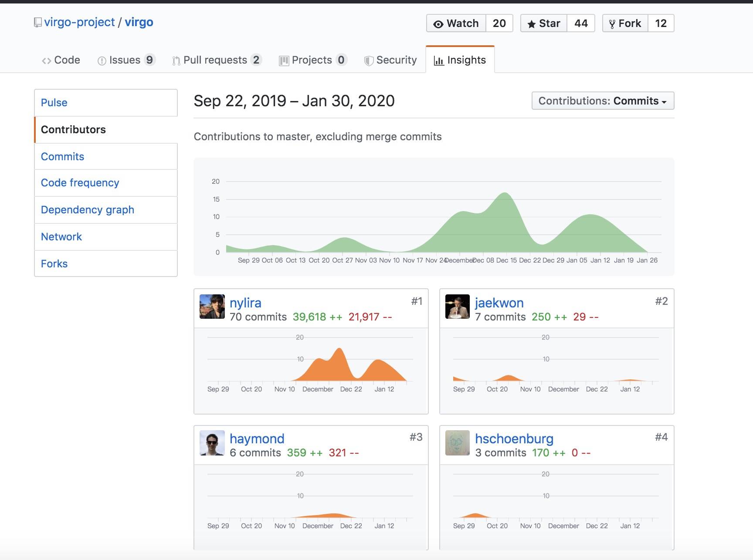Screen dimensions: 753x560
Task: Switch to the Code tab
Action: pos(61,60)
